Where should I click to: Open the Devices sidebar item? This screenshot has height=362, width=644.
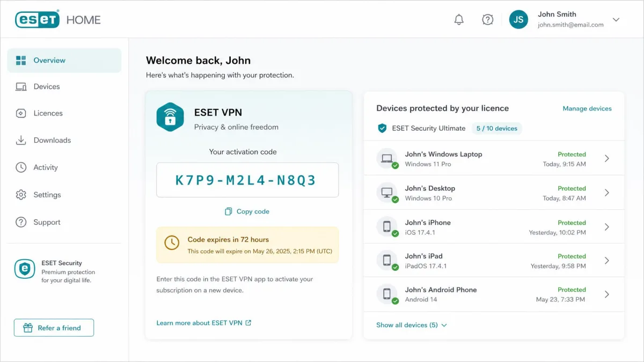pos(64,87)
